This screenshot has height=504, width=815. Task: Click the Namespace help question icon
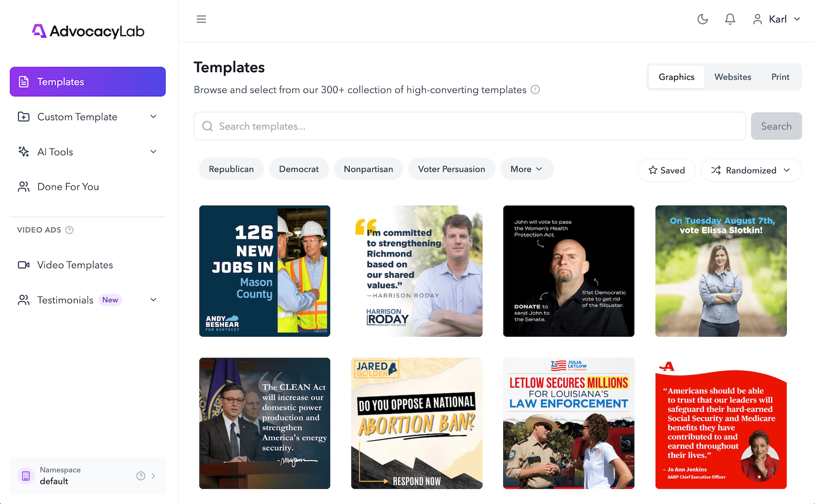click(x=140, y=476)
